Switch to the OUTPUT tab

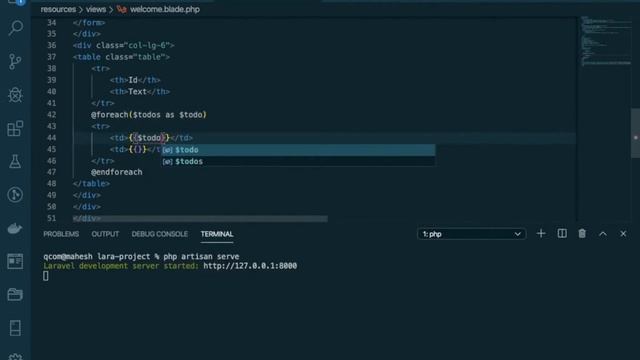pos(105,234)
